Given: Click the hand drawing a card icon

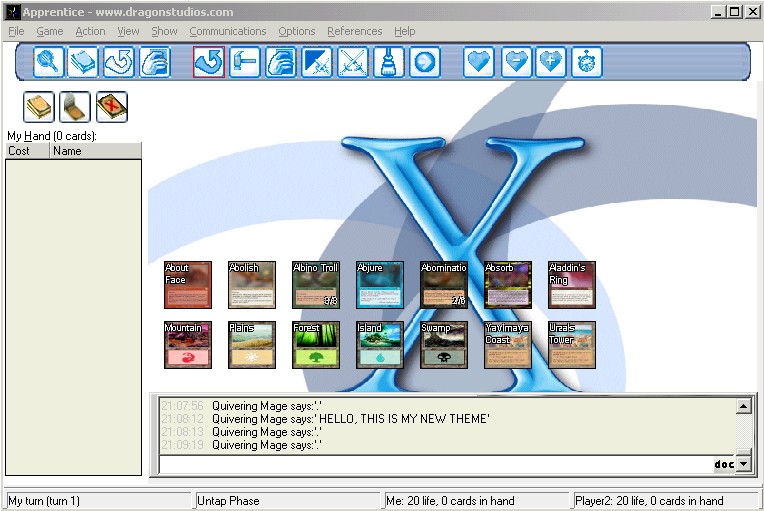Looking at the screenshot, I should (x=154, y=62).
